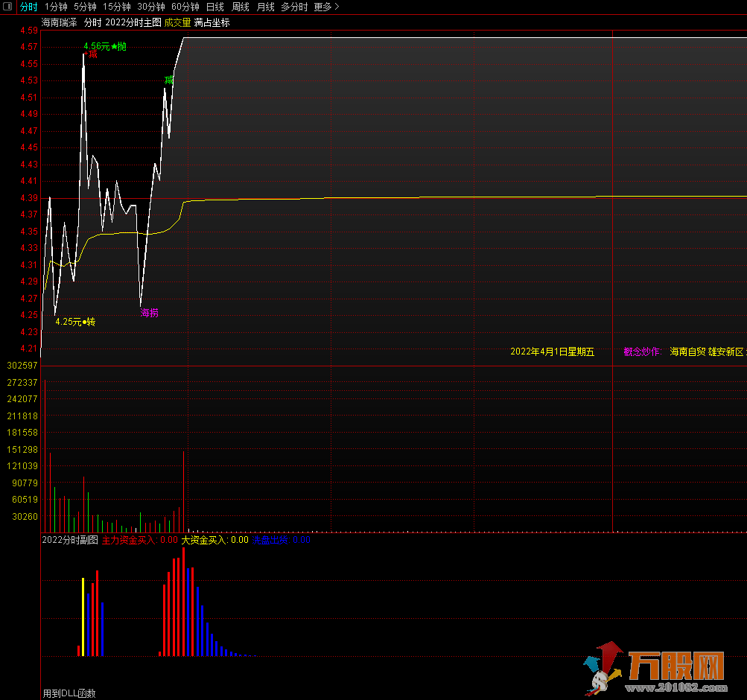Click 洗盘出货 value label
Screen dimensions: 747x700
(281, 540)
